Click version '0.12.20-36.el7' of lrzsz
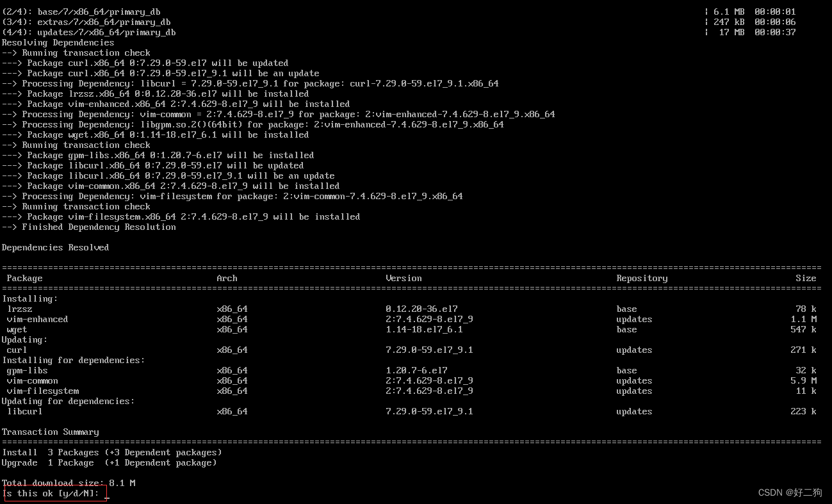832x504 pixels. (421, 309)
